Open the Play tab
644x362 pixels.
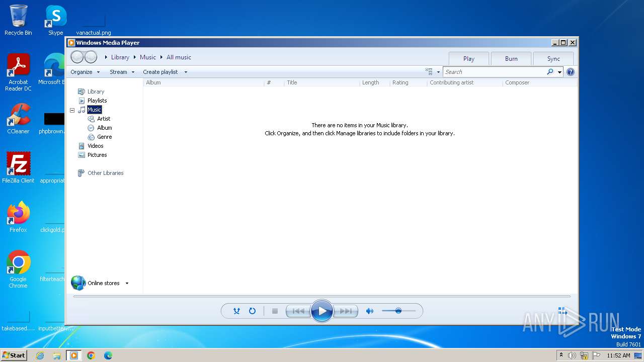469,58
